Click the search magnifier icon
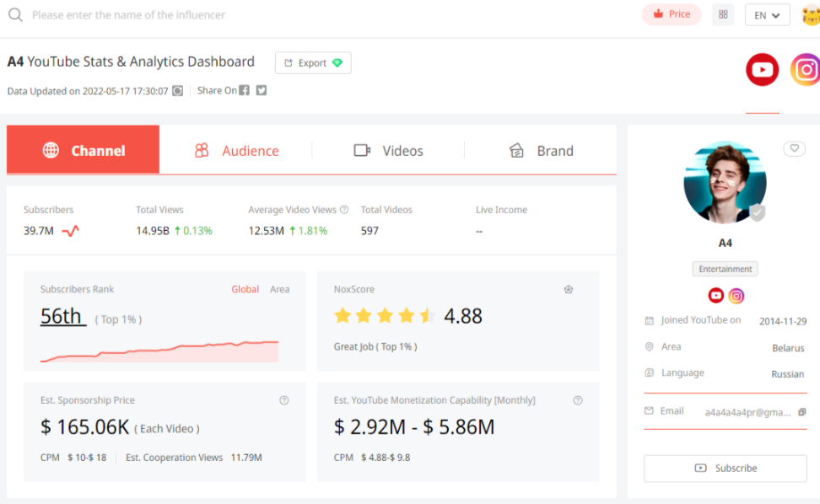This screenshot has width=820, height=504. click(16, 14)
